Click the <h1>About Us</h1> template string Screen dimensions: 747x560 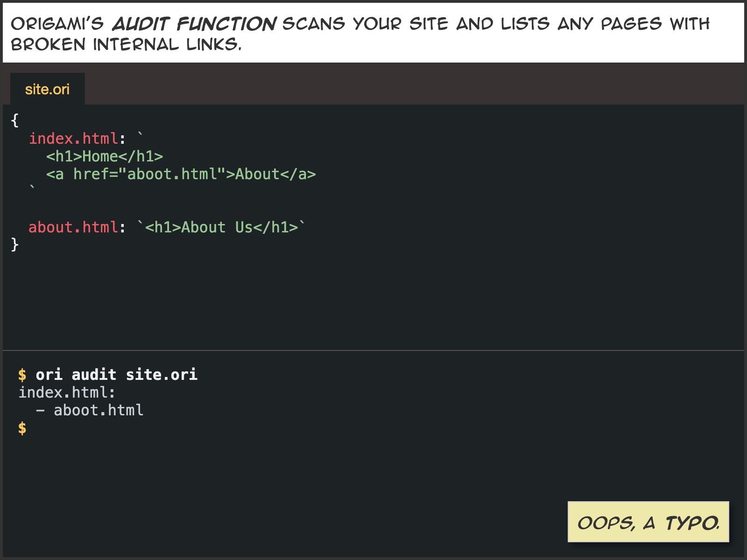pos(221,227)
